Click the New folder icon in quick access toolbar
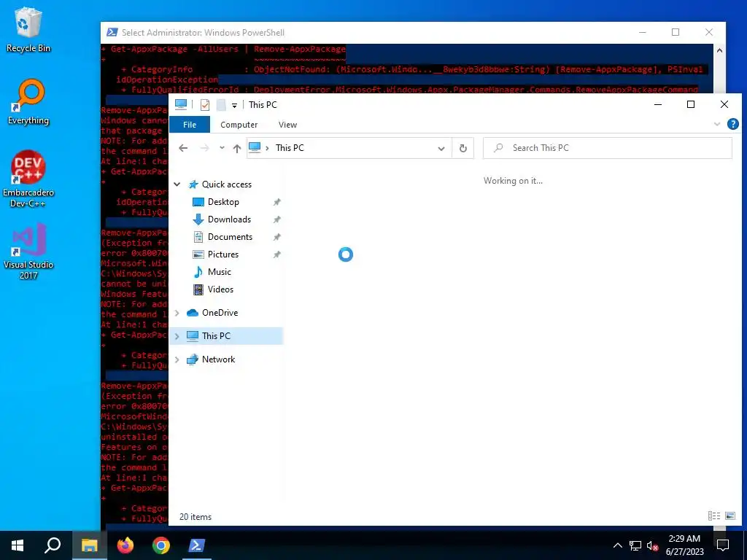This screenshot has height=560, width=747. pos(221,105)
